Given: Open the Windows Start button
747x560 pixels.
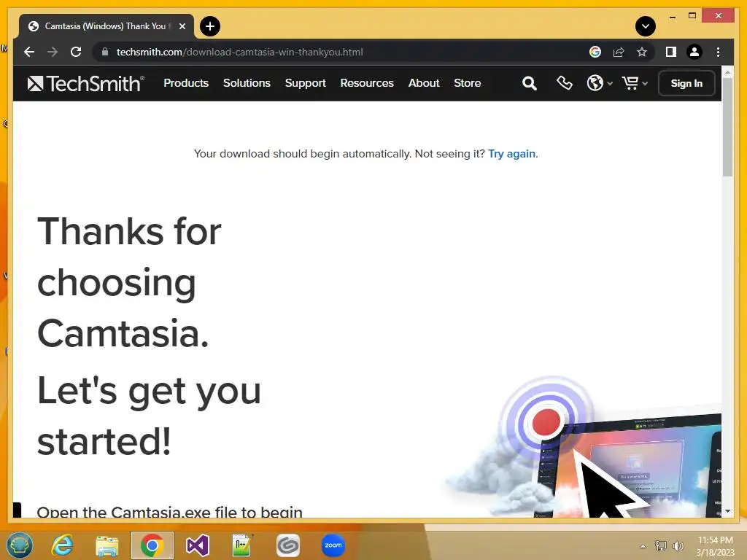Looking at the screenshot, I should [20, 545].
